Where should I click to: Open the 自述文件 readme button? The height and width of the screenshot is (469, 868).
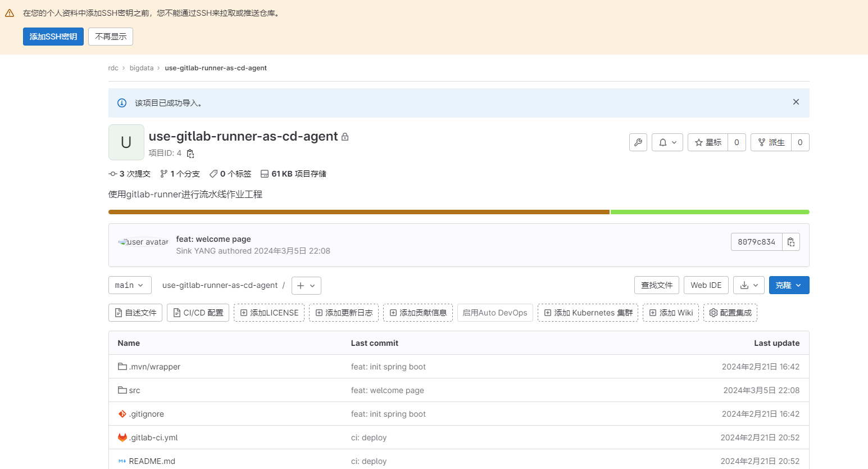135,313
